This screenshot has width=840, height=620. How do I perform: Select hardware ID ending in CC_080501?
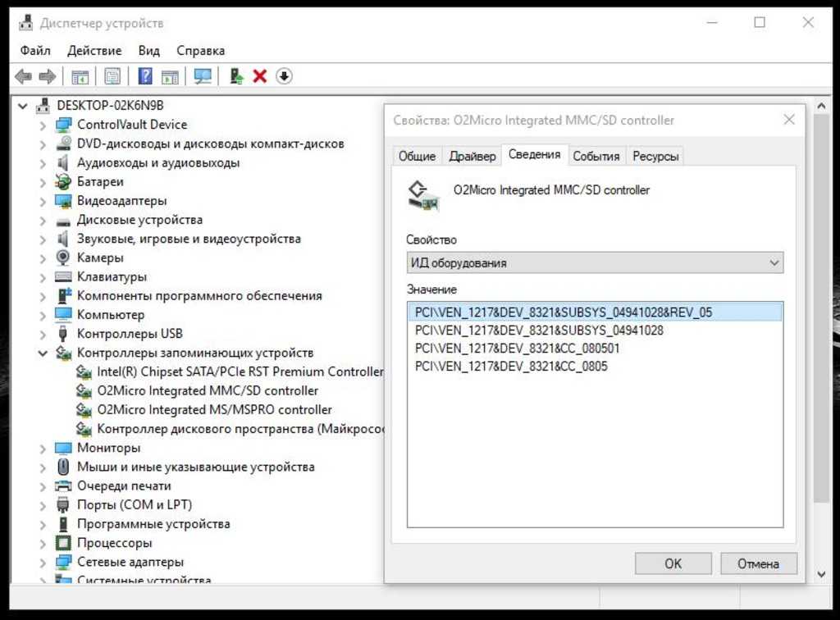coord(517,349)
